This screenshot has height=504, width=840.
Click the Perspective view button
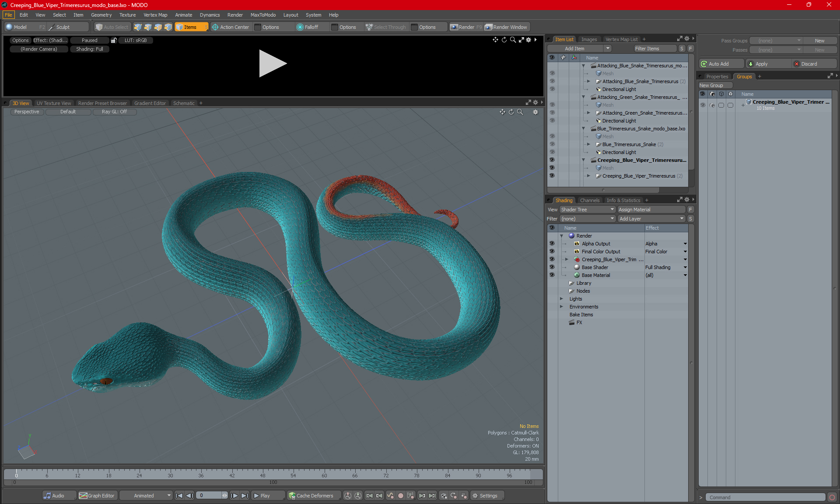pyautogui.click(x=27, y=112)
